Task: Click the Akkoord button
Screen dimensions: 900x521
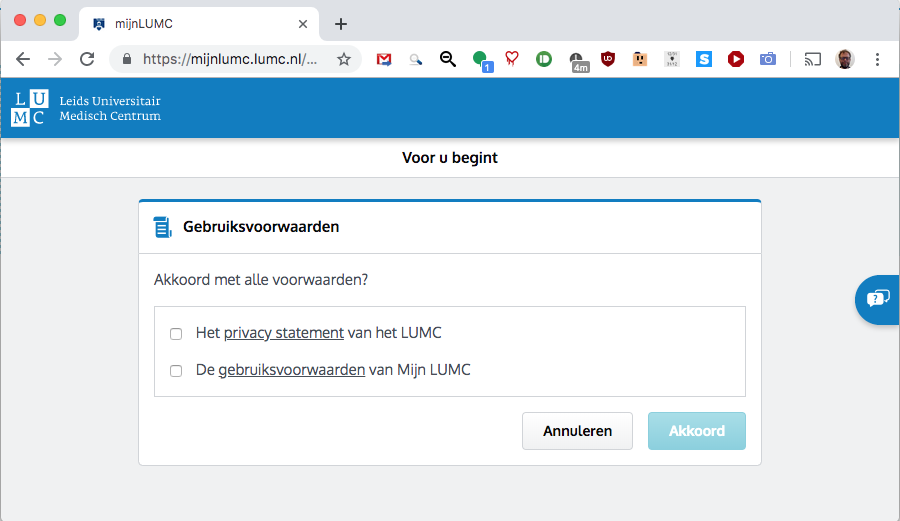Action: tap(696, 431)
